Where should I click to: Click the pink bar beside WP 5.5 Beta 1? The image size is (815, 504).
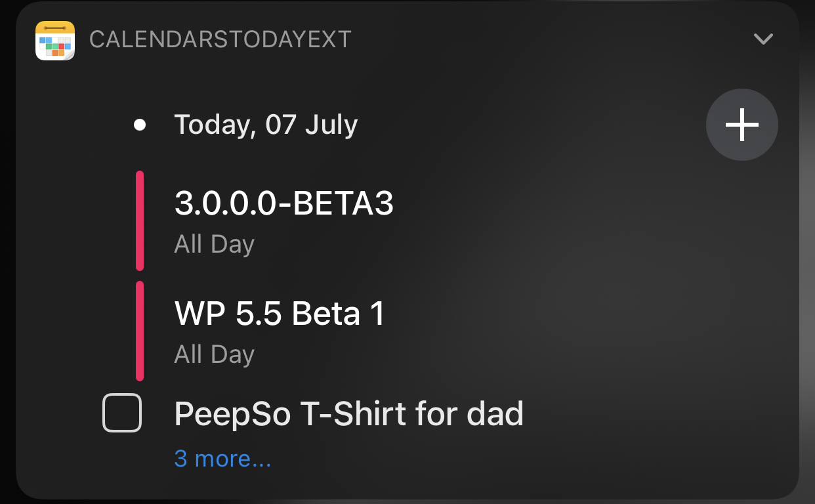(140, 331)
